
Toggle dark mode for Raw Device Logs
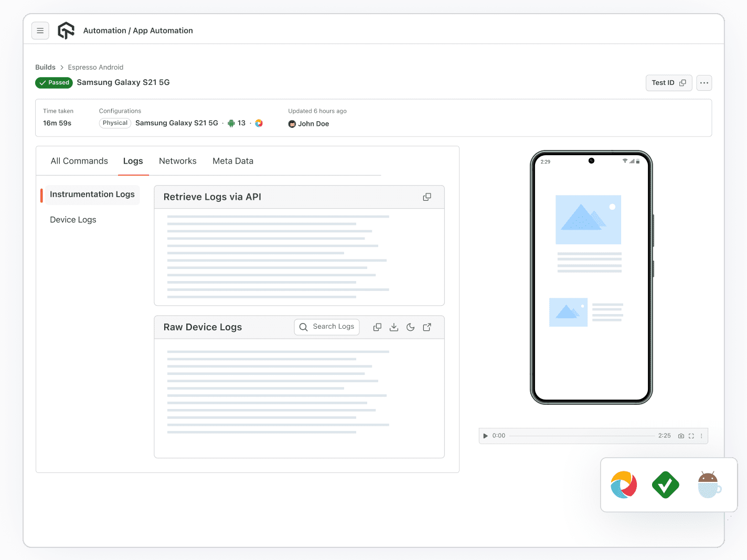pyautogui.click(x=411, y=327)
